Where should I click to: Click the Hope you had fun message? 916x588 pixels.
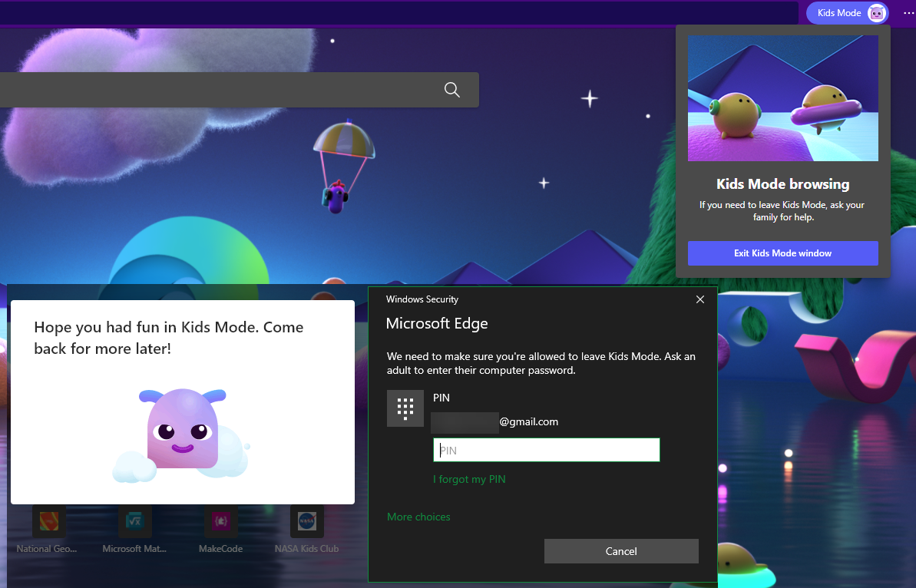168,338
